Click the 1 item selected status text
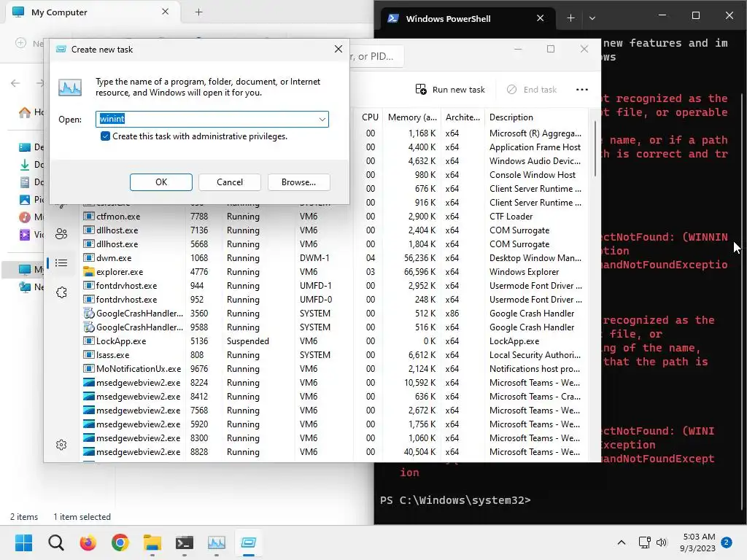 [82, 517]
